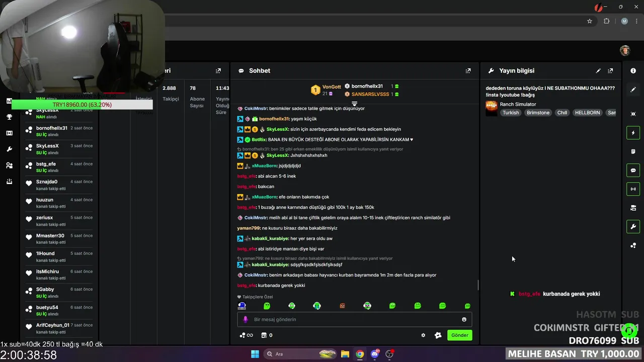Viewport: 644px width, 362px height.
Task: Select bstg_efe 'SU İÇ alındı' activity row
Action: pos(59,167)
